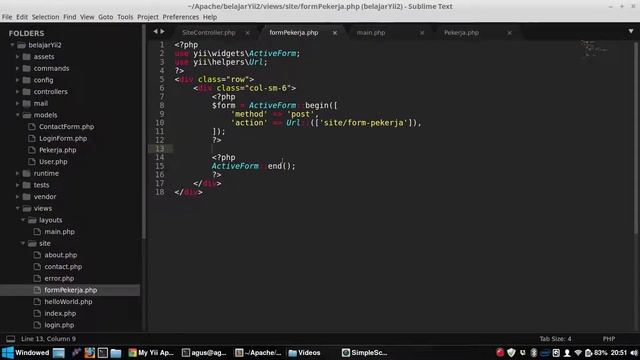Open the Edit menu
The width and height of the screenshot is (640, 360).
click(x=22, y=17)
